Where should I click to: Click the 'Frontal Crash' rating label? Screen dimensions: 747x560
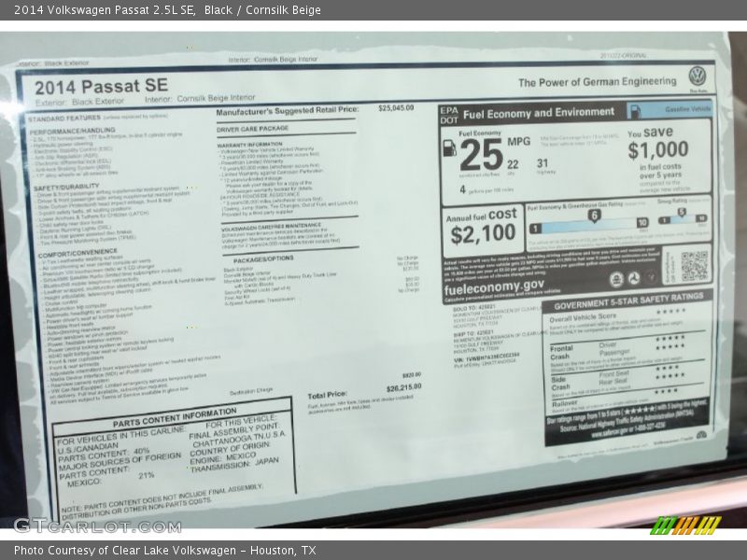[561, 353]
